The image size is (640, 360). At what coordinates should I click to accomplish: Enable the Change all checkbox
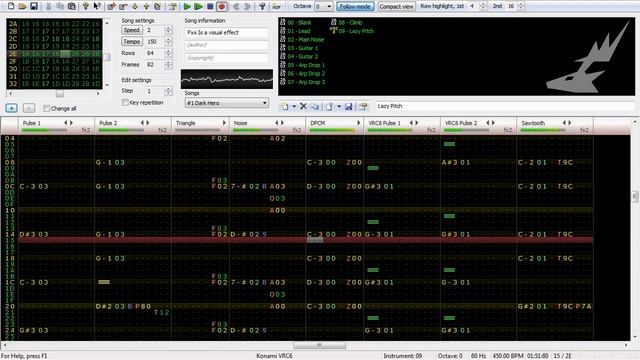[46, 108]
